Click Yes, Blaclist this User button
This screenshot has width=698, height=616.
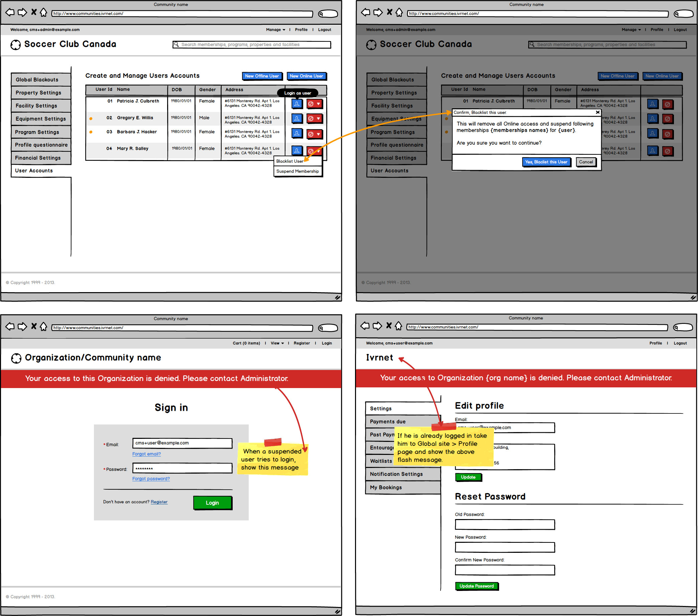546,162
